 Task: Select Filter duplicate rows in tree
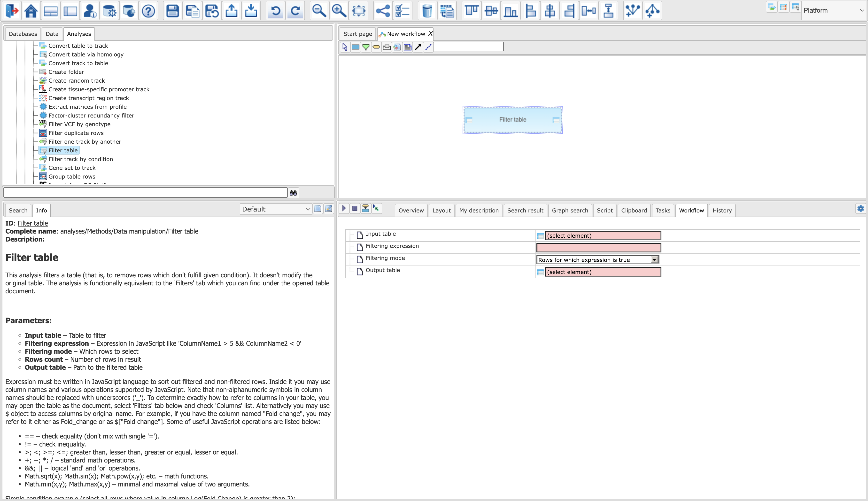tap(76, 133)
